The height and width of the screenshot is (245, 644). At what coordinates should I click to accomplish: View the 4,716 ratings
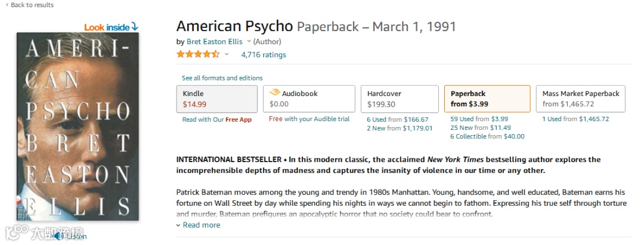tap(264, 55)
